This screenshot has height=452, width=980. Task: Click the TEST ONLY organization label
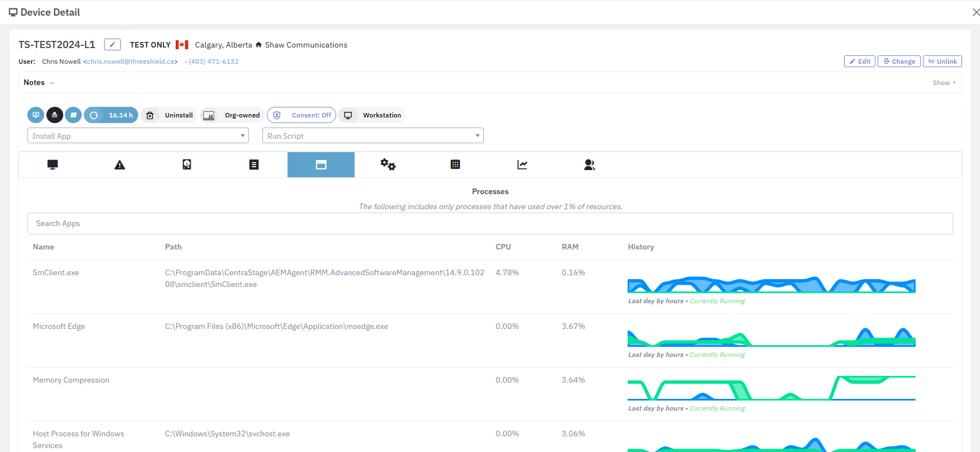pyautogui.click(x=150, y=45)
